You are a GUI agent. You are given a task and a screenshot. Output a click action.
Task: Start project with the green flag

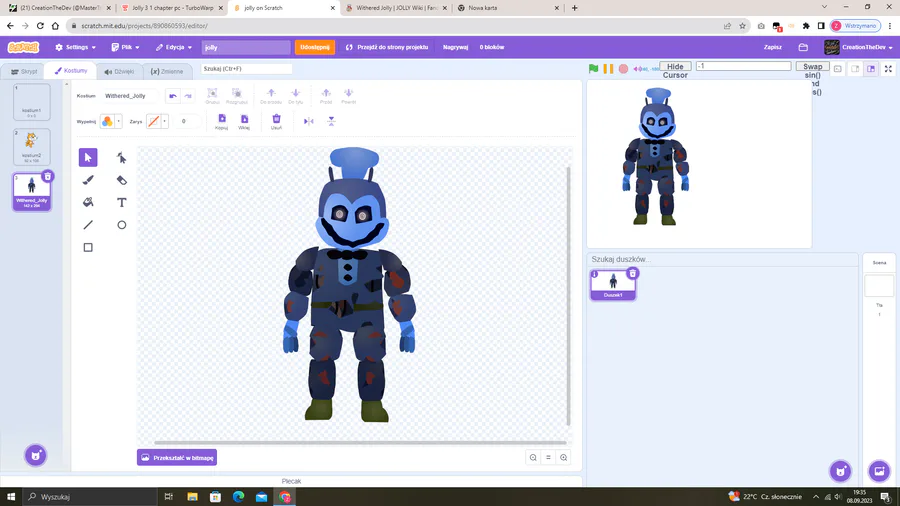[x=593, y=69]
